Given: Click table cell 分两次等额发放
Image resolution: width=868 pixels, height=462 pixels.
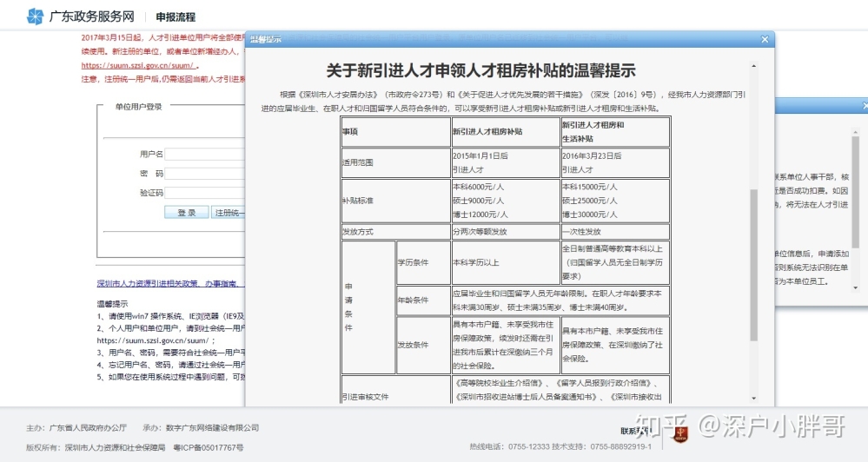Looking at the screenshot, I should click(x=506, y=232).
